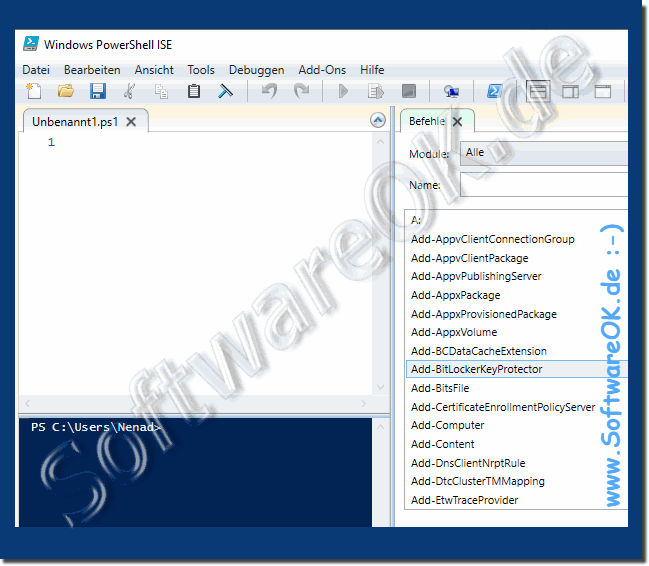
Task: Redo the last action
Action: [302, 91]
